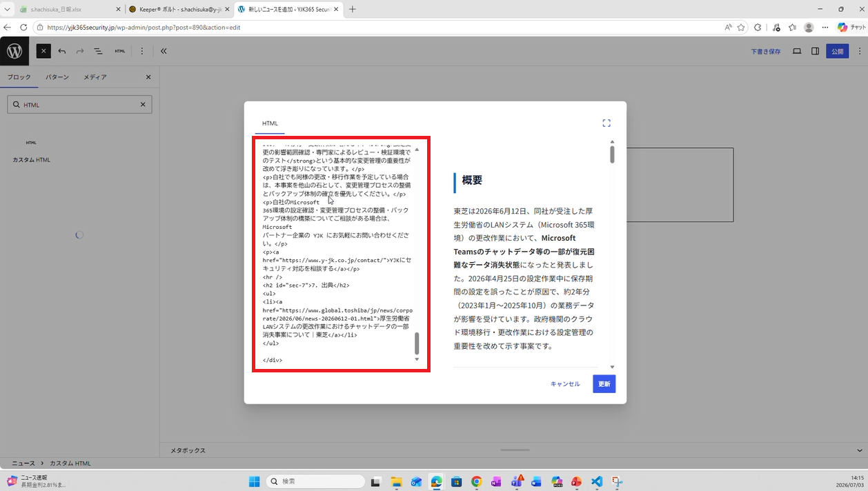Open Microsoft Teams from the taskbar
Image resolution: width=868 pixels, height=491 pixels.
point(516,481)
